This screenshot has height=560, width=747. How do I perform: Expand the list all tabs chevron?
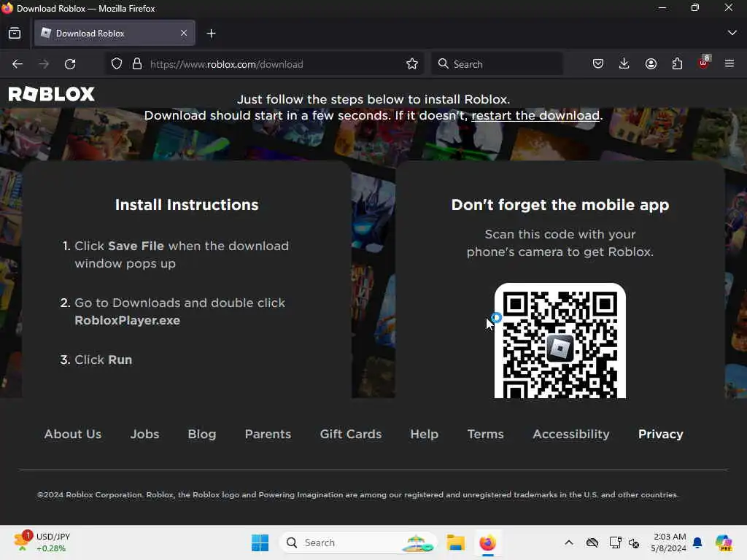coord(732,33)
